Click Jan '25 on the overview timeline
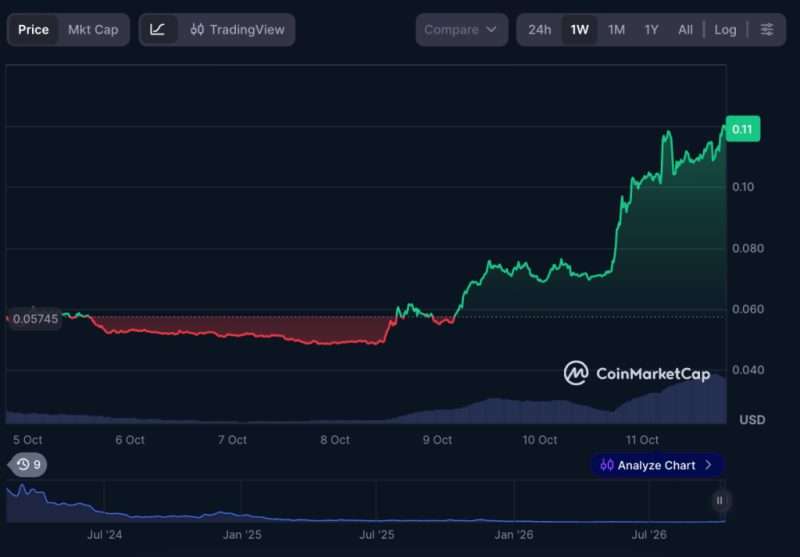The image size is (800, 557). 242,535
